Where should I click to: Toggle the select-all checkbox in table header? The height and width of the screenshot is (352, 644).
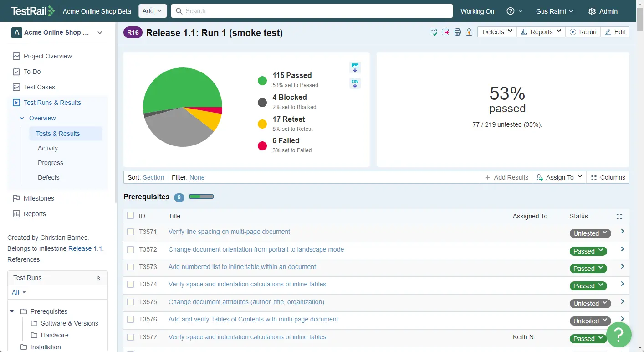131,216
